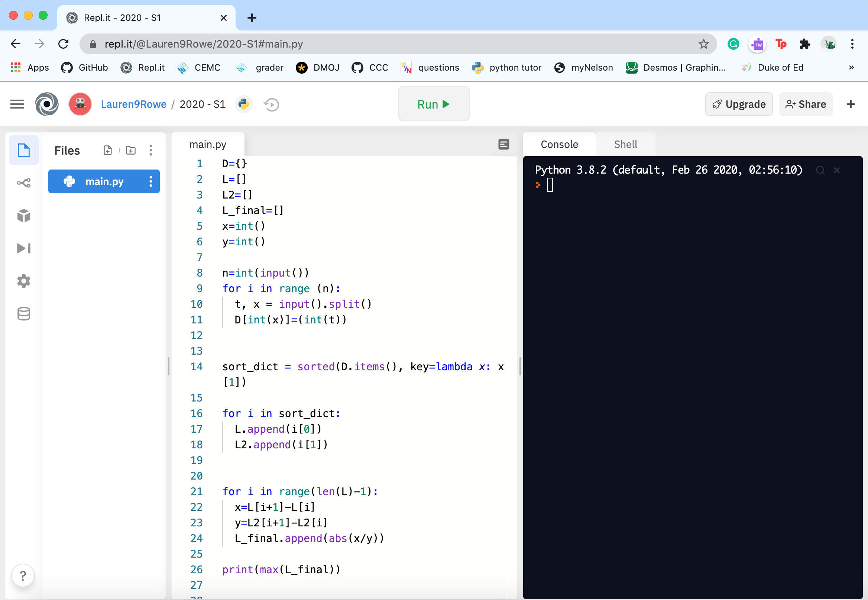The image size is (868, 600).
Task: Click the new file icon in Files
Action: click(x=108, y=151)
